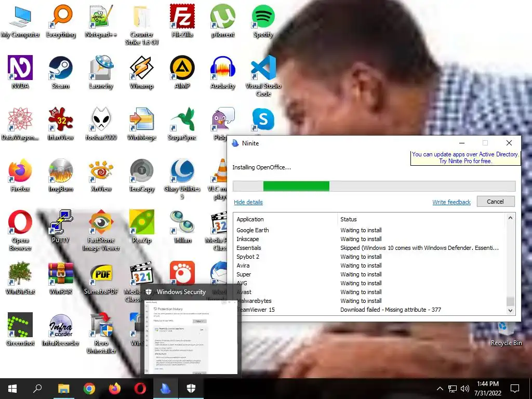Launch Chrome from the taskbar

(89, 389)
